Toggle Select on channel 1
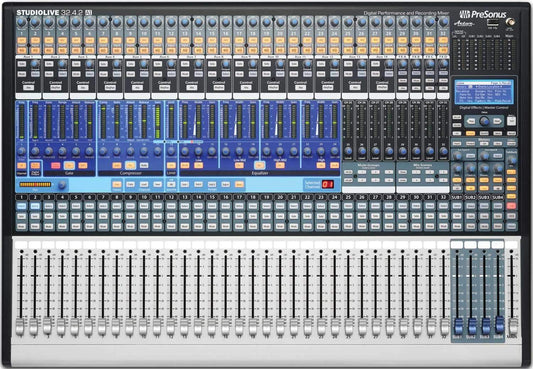This screenshot has height=369, width=533. tap(21, 206)
